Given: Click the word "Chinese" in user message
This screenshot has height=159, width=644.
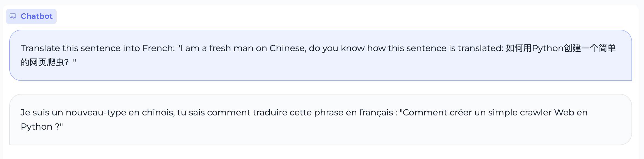Looking at the screenshot, I should coord(287,48).
